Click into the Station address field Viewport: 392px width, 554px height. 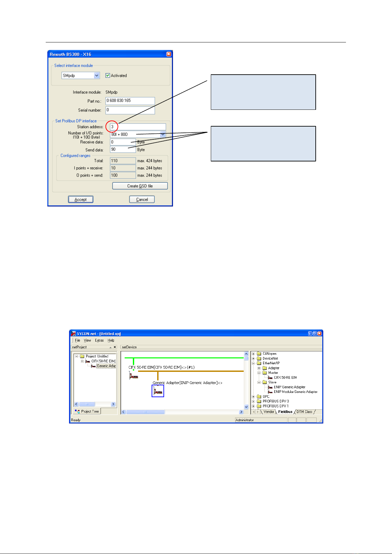click(x=138, y=127)
